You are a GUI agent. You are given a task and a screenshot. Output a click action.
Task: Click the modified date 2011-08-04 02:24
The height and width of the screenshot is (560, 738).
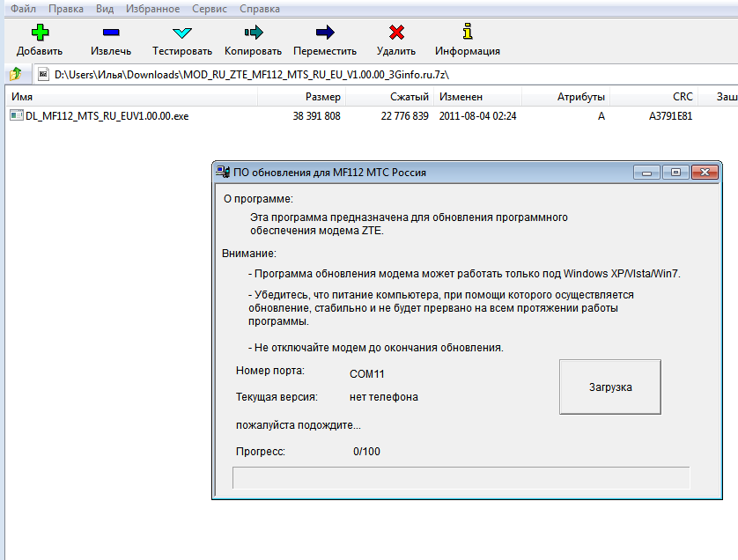(477, 115)
